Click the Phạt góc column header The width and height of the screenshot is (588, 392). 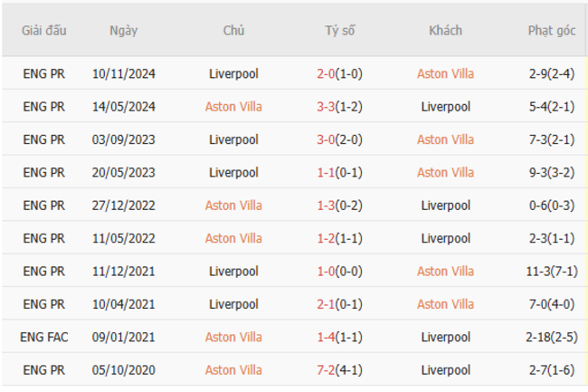click(552, 30)
